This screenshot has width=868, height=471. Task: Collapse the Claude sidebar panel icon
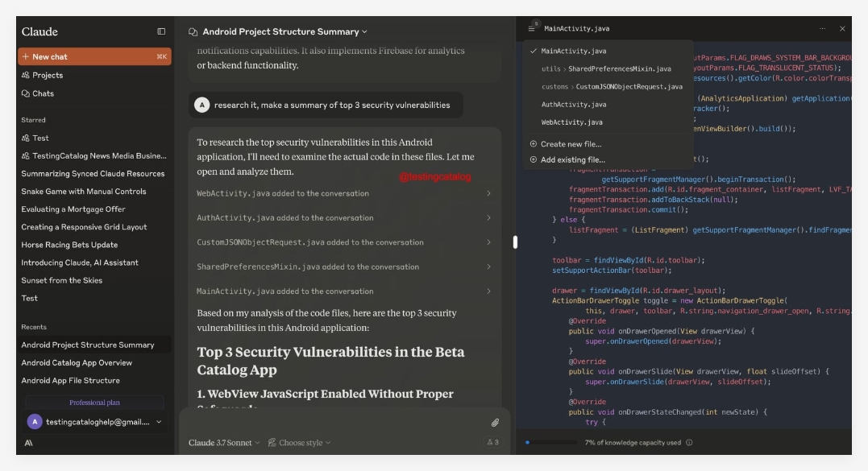point(161,31)
